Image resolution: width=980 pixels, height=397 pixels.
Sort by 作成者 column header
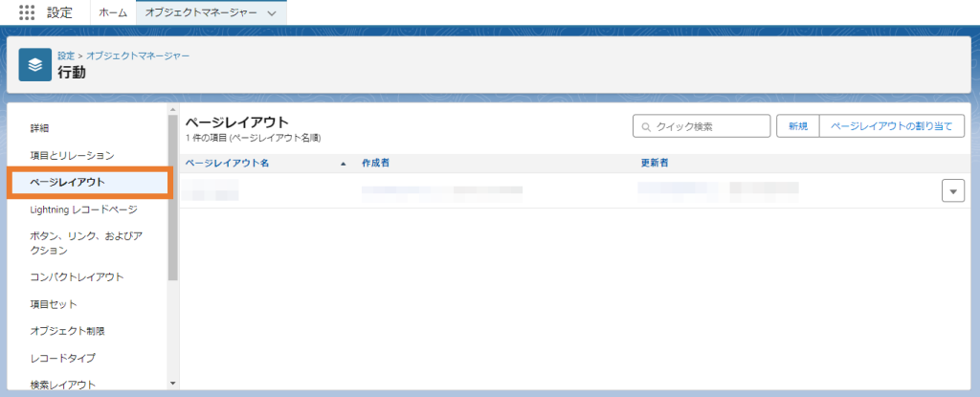pos(375,164)
